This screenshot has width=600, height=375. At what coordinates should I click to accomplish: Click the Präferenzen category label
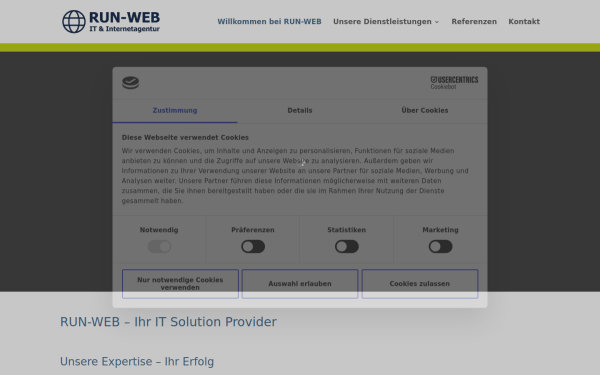pos(253,230)
